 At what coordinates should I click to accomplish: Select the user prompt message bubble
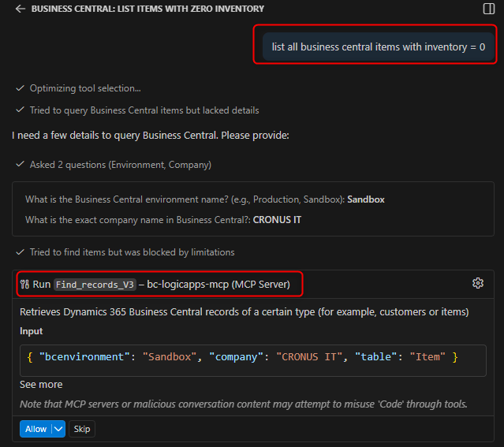point(378,47)
